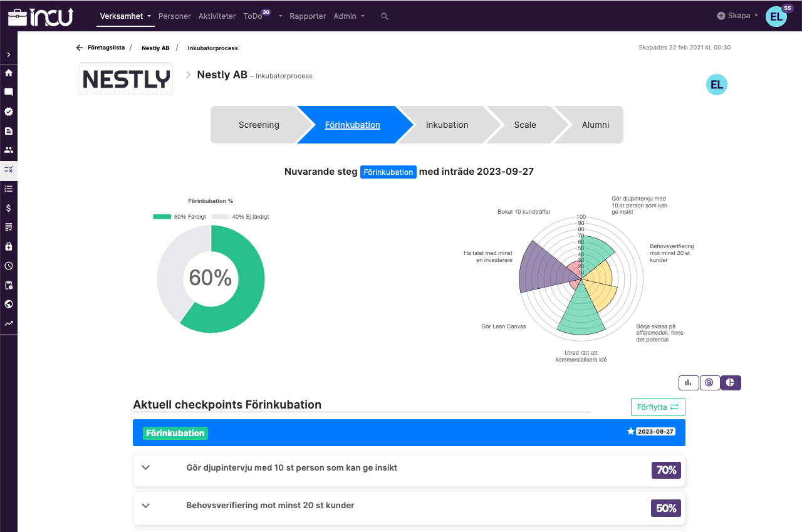The image size is (802, 532).
Task: Open the Skapa dropdown menu
Action: tap(738, 16)
